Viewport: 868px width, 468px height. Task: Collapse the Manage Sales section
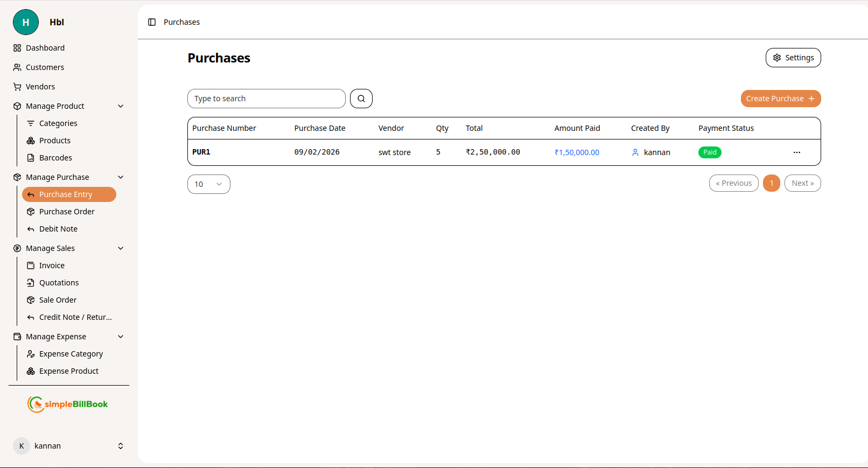[121, 248]
